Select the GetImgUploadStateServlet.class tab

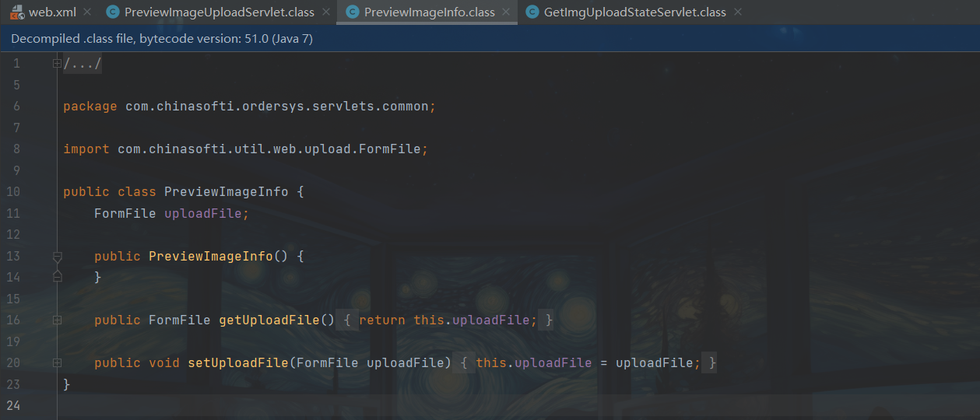pyautogui.click(x=634, y=12)
